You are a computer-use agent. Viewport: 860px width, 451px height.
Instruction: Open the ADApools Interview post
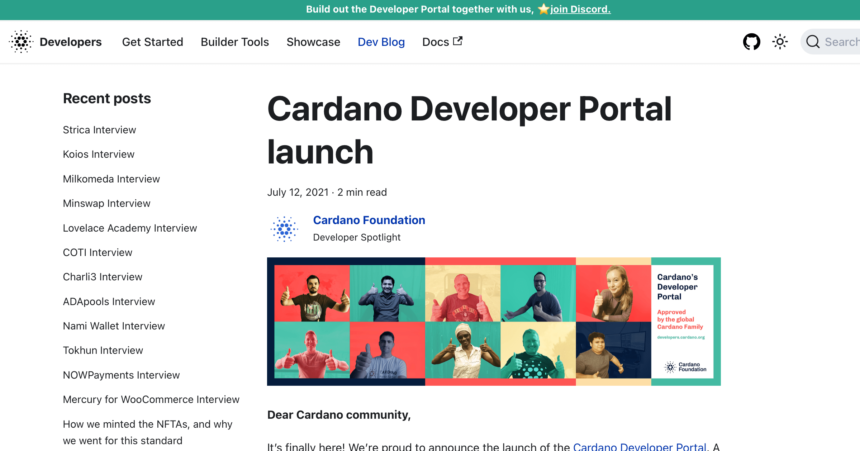pyautogui.click(x=109, y=301)
